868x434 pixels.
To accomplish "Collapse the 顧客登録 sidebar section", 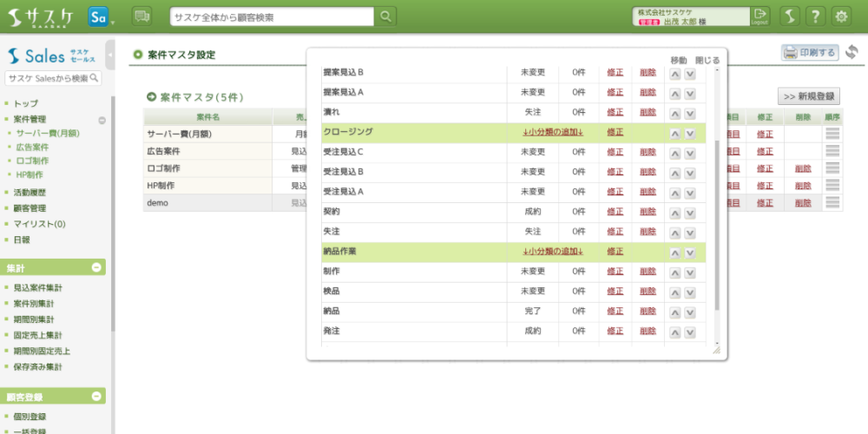I will [96, 397].
